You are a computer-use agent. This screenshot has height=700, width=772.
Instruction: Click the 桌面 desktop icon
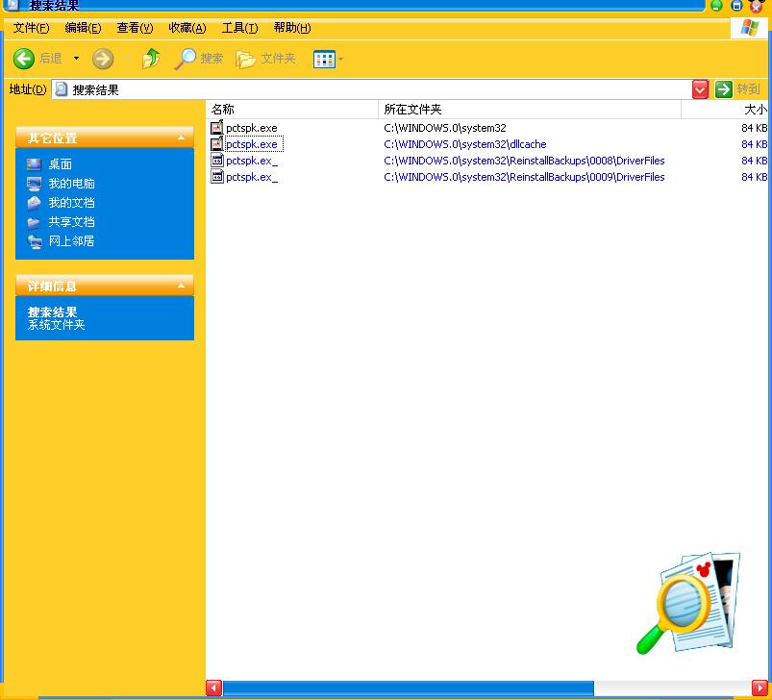(34, 163)
